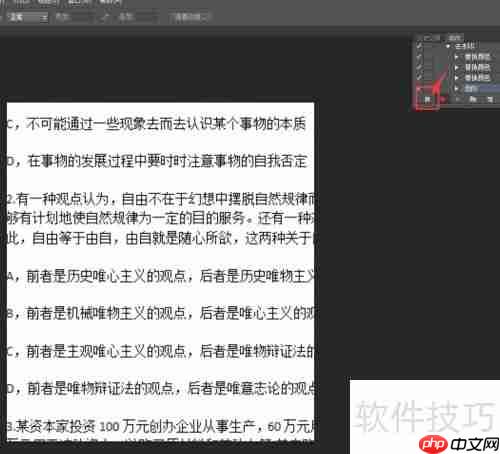The image size is (500, 454).
Task: Click the option "前者是机械唯物主义的观点"
Action: 106,313
